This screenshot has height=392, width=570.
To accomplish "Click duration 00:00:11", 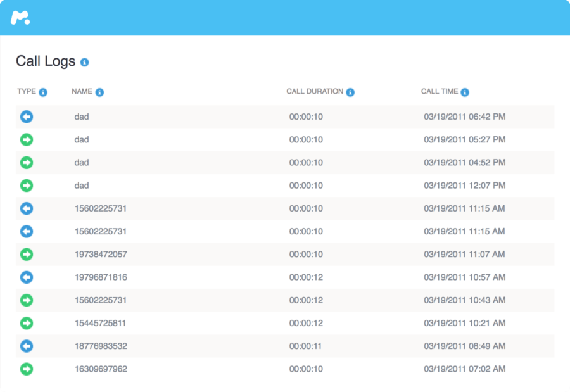I will point(305,346).
